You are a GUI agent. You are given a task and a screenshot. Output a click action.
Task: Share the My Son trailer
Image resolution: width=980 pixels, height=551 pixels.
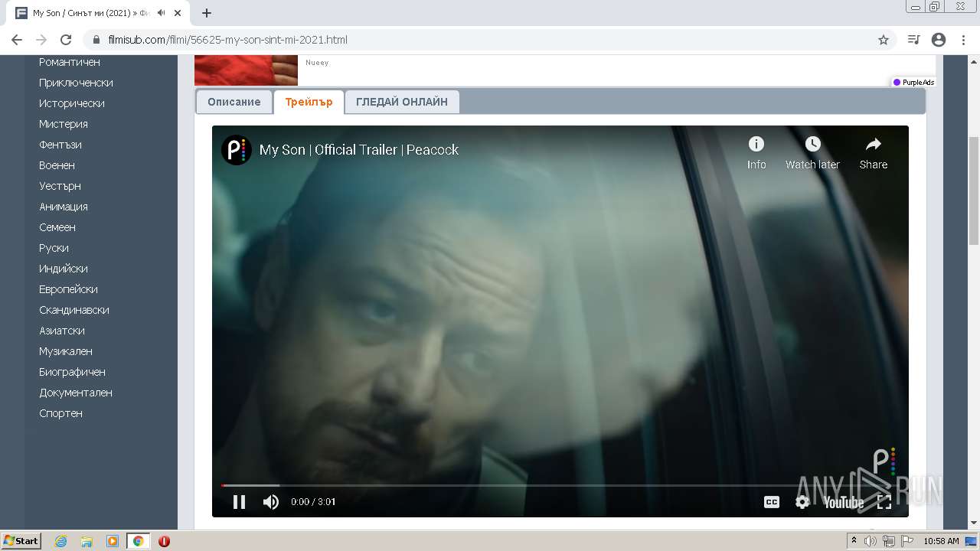point(873,153)
